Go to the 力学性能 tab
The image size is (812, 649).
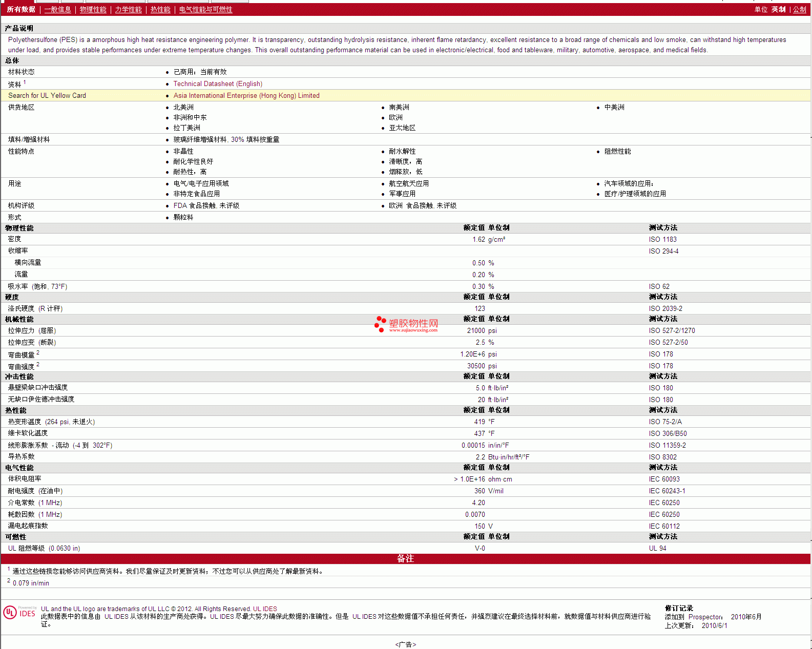point(128,10)
